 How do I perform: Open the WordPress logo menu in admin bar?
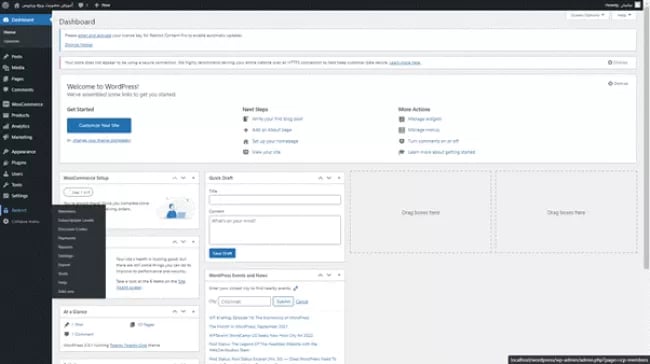(x=5, y=5)
